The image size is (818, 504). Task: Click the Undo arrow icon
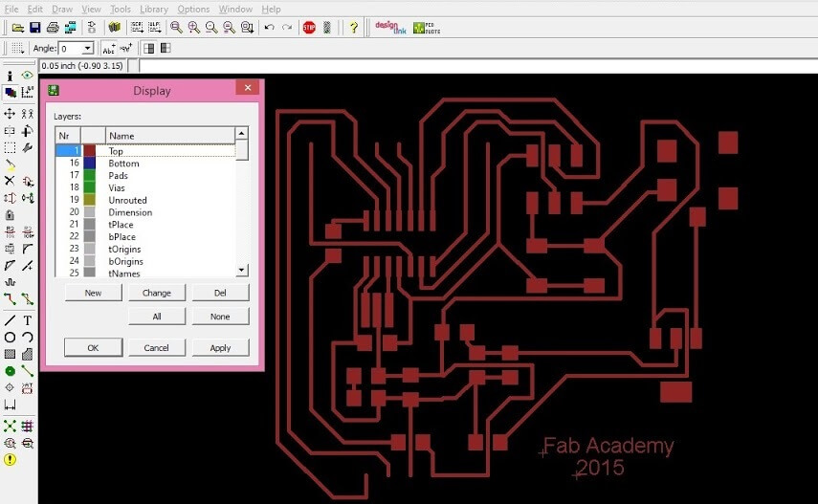(x=269, y=28)
